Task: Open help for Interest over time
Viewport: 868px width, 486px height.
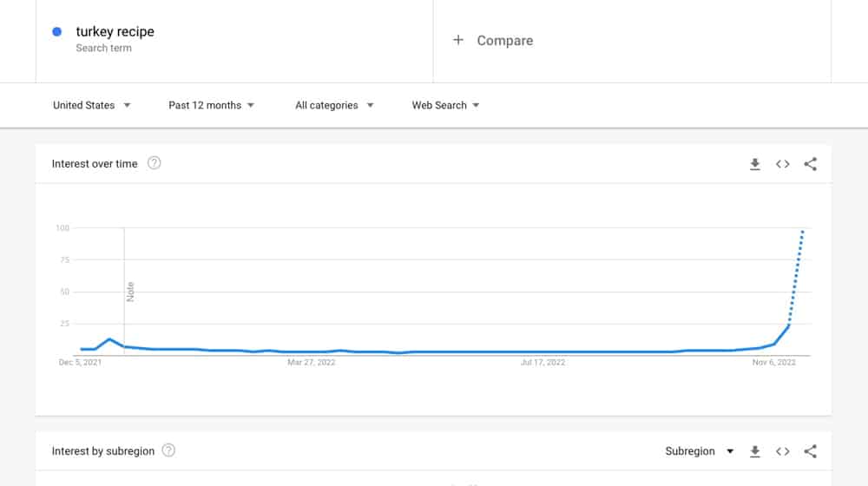Action: pos(154,163)
